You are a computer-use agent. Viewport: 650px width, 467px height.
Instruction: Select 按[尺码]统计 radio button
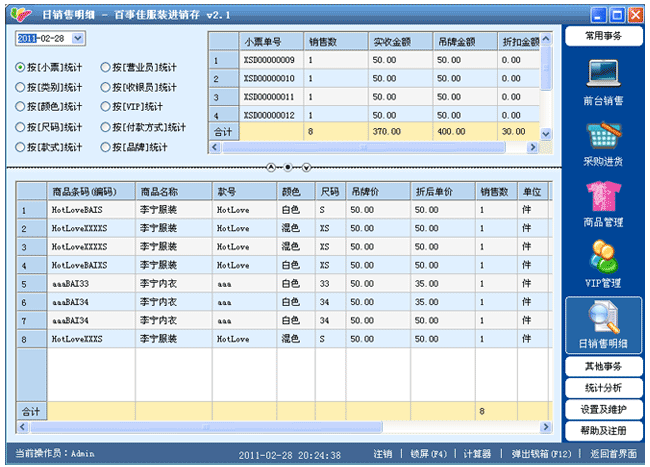(x=19, y=127)
